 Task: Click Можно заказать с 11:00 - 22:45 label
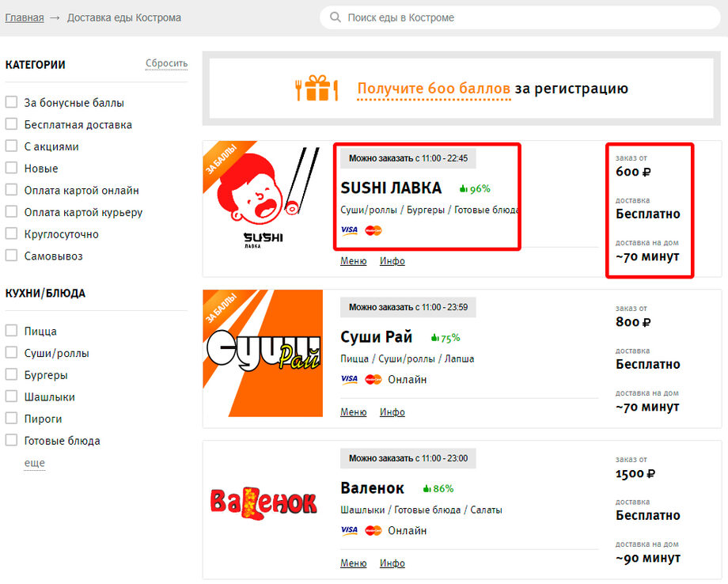pyautogui.click(x=408, y=158)
